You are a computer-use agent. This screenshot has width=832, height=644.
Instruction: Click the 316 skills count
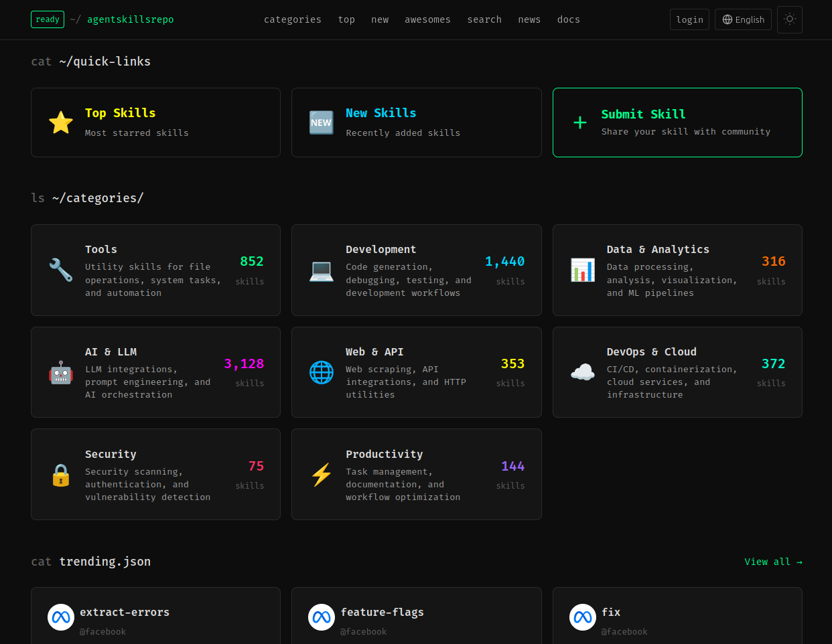[x=774, y=261]
